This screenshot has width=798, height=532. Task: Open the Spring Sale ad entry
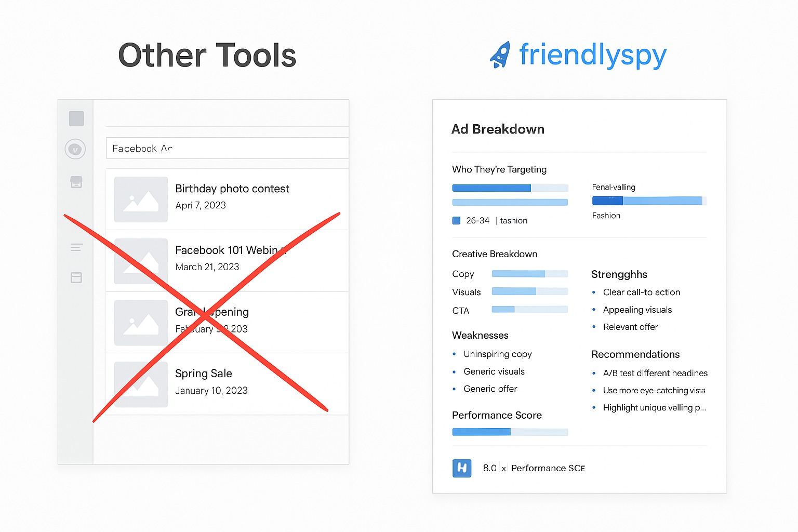pyautogui.click(x=204, y=374)
